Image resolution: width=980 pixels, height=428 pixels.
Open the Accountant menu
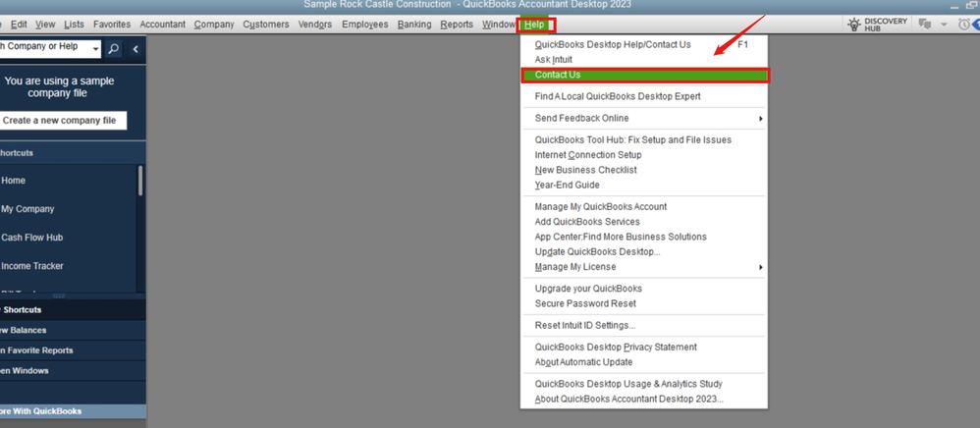162,25
